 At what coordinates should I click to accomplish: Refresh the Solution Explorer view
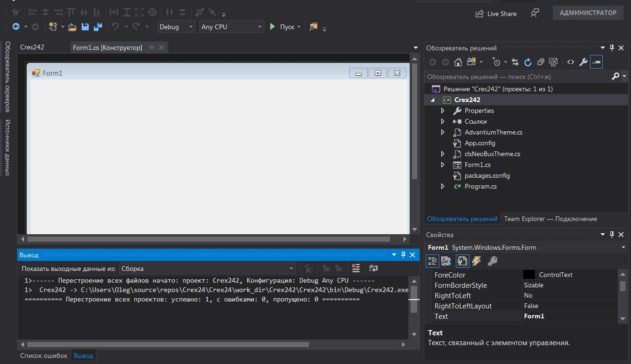click(528, 62)
